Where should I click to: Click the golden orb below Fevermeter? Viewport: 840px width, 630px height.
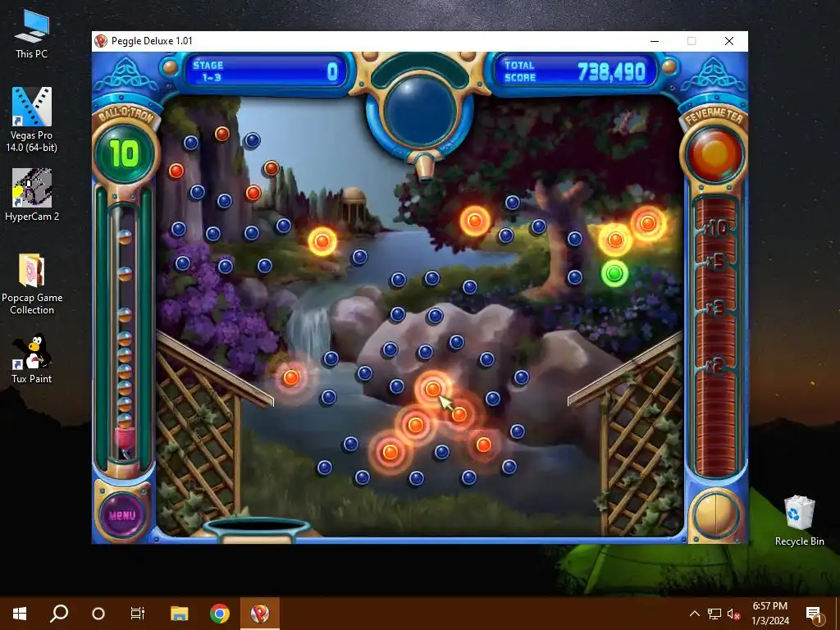pos(715,515)
